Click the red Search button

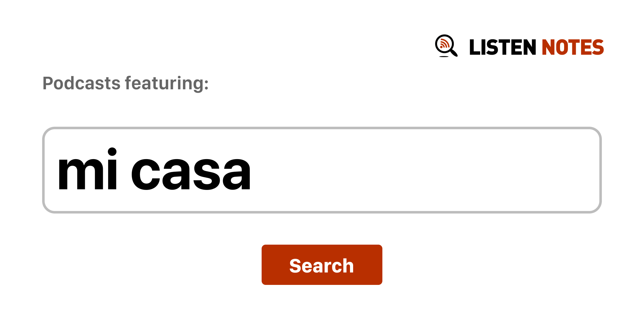pyautogui.click(x=322, y=265)
